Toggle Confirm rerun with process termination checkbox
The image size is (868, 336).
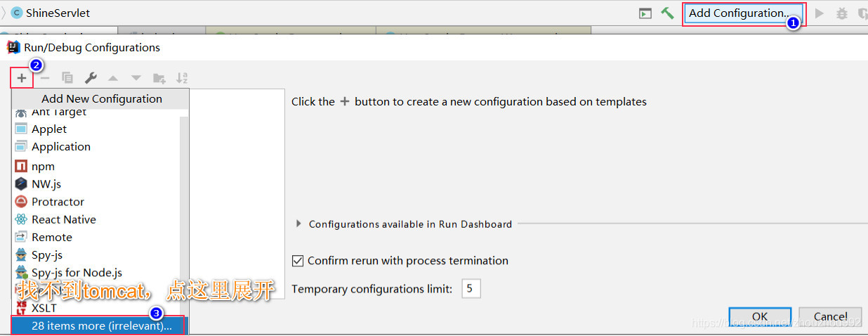point(298,261)
